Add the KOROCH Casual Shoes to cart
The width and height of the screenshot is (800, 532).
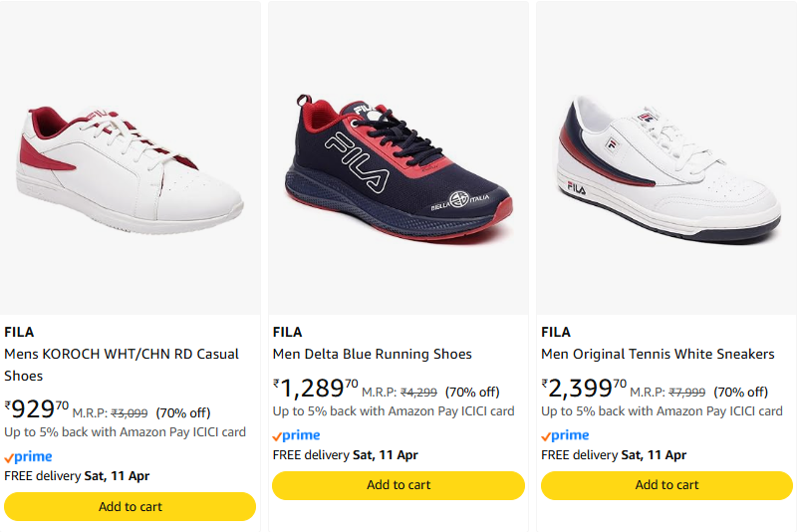131,506
